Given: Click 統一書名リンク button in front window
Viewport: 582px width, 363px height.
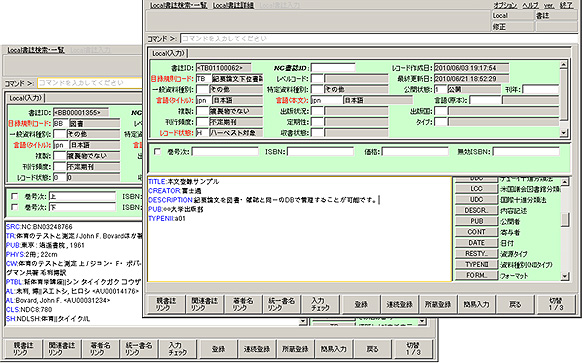Looking at the screenshot, I should [281, 304].
